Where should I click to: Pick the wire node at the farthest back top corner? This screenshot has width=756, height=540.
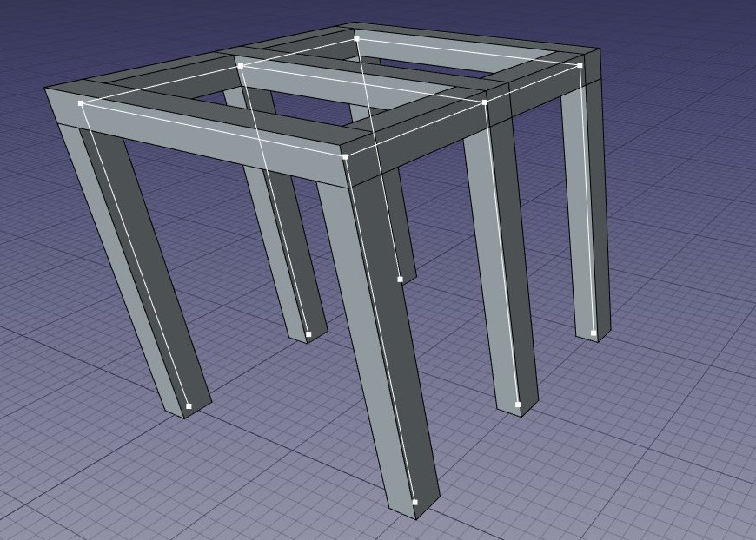[x=357, y=38]
